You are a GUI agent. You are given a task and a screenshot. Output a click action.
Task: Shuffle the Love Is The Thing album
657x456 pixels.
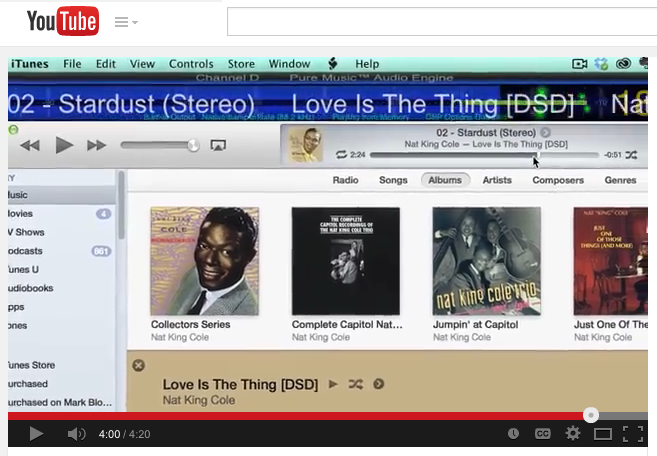[x=356, y=384]
